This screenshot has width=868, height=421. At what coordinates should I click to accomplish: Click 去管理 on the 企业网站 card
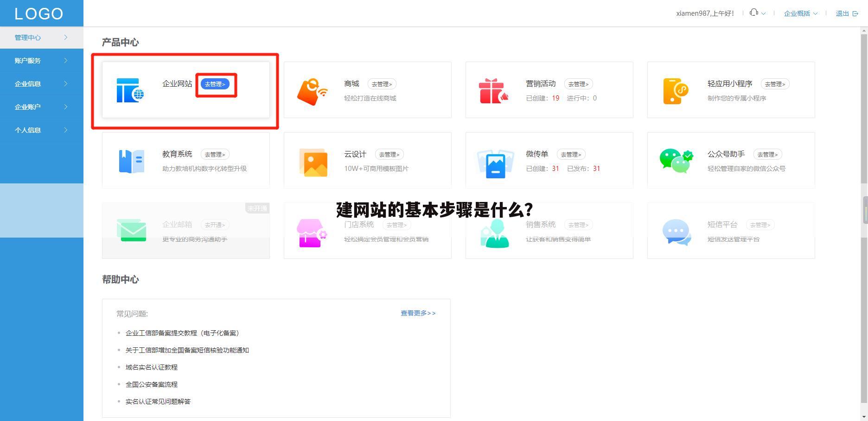pyautogui.click(x=215, y=84)
